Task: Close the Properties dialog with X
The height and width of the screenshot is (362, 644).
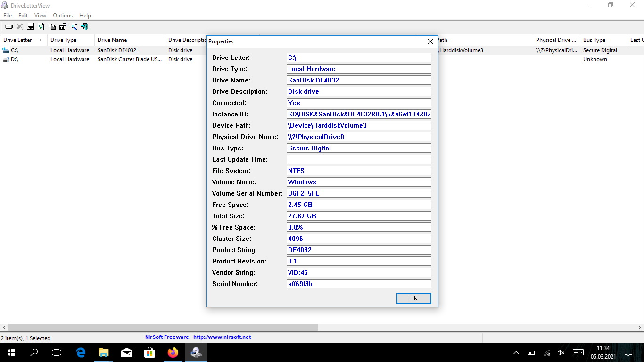Action: coord(430,41)
